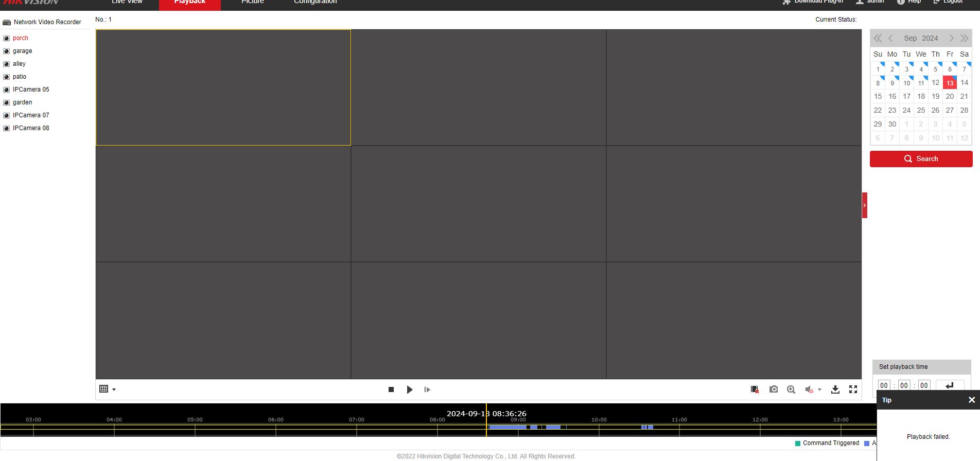Select the patio camera in the list
Image resolution: width=980 pixels, height=461 pixels.
20,77
